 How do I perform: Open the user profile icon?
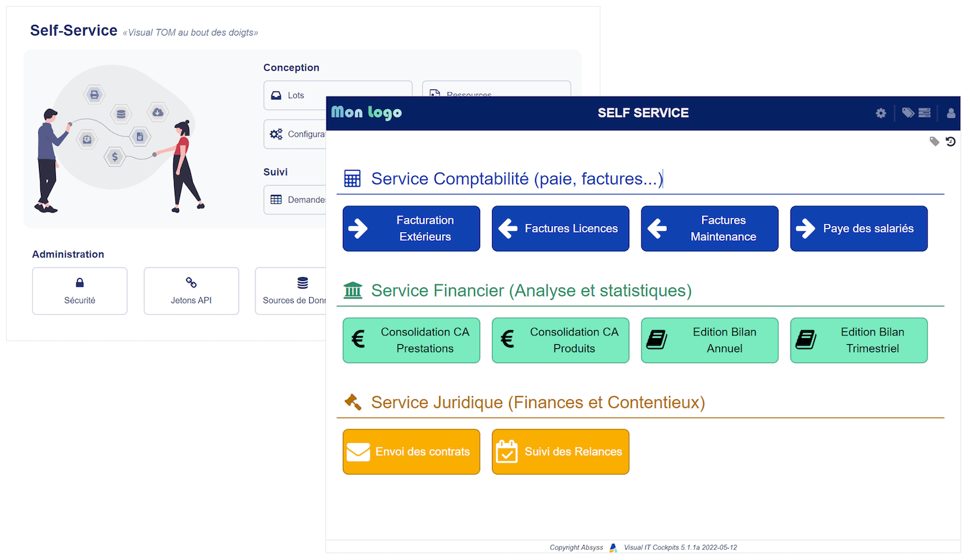[x=951, y=113]
